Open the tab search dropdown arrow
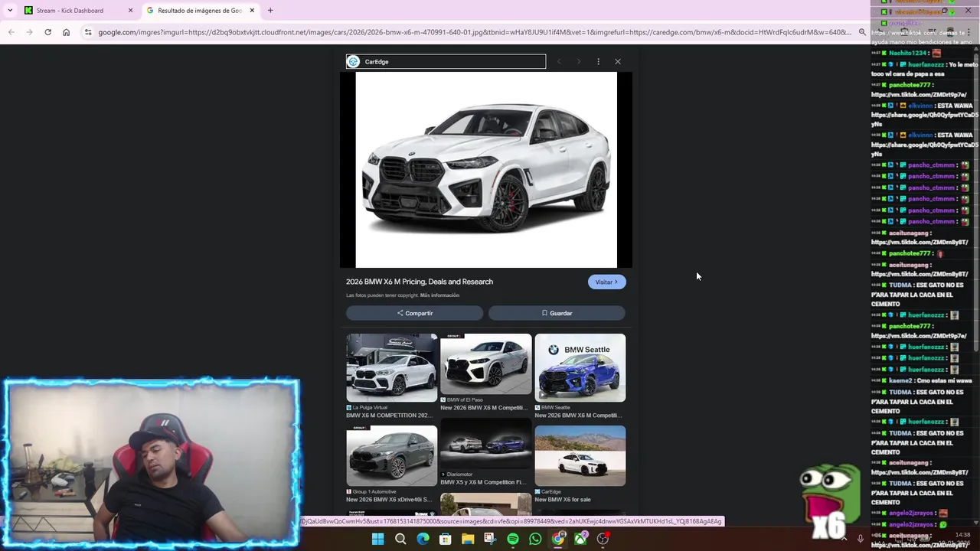 click(9, 11)
